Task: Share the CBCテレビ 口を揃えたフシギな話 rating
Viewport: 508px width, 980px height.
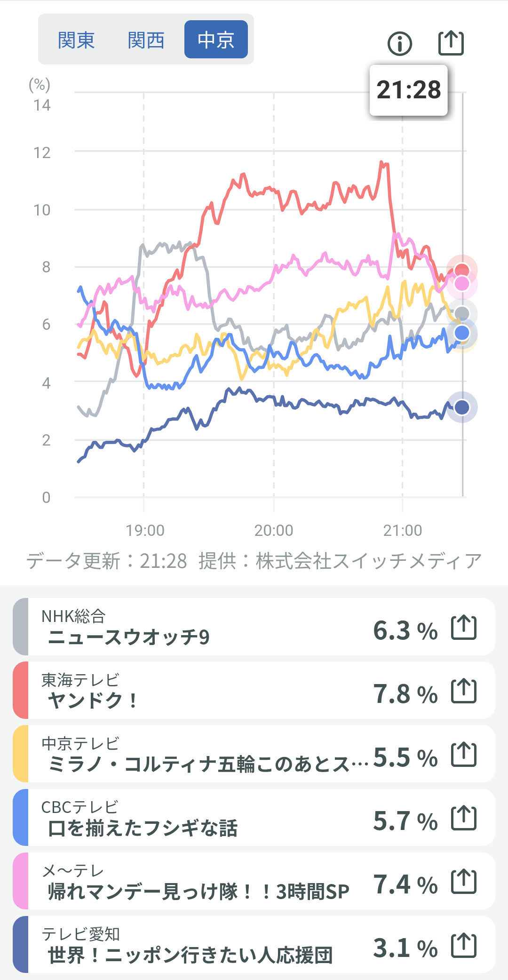Action: pos(464,818)
